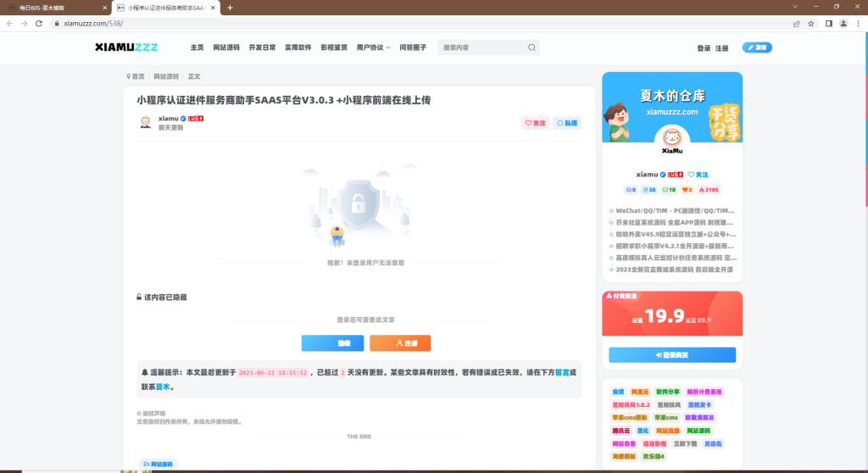Click the 苹果cms模板 tag
Screen dimensions: 868x473
click(630, 418)
